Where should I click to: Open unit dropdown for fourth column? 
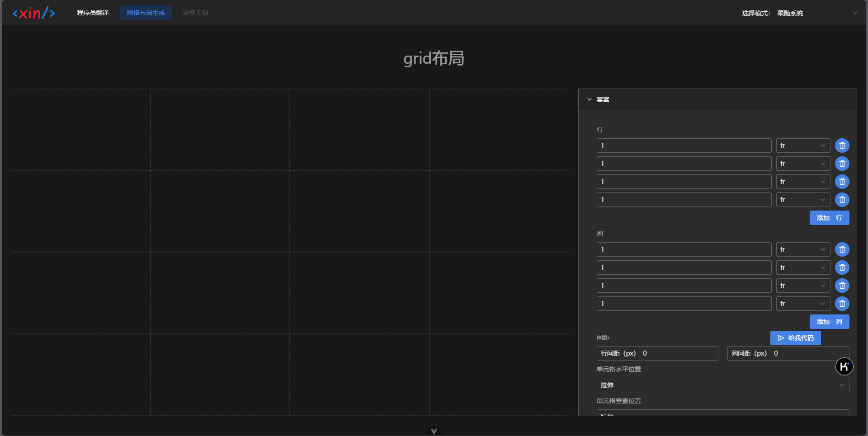point(803,304)
